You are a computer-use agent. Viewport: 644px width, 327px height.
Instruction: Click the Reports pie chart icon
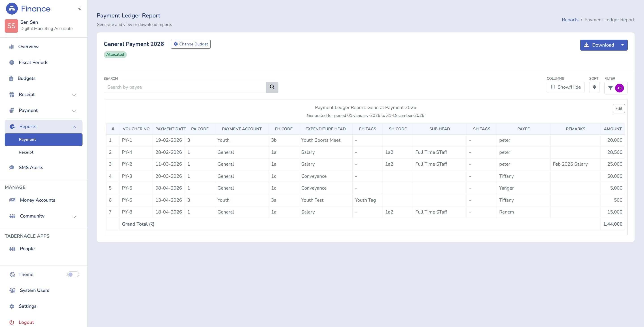tap(12, 127)
